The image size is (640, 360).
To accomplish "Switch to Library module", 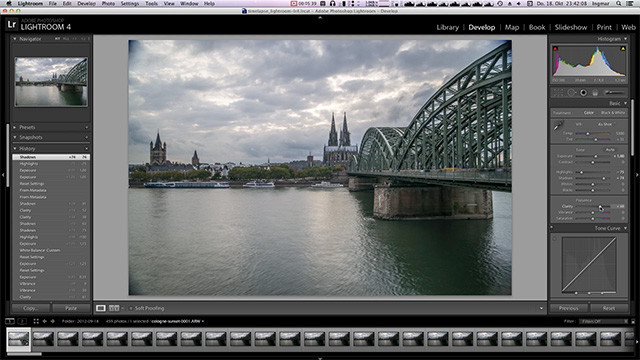I will point(448,27).
